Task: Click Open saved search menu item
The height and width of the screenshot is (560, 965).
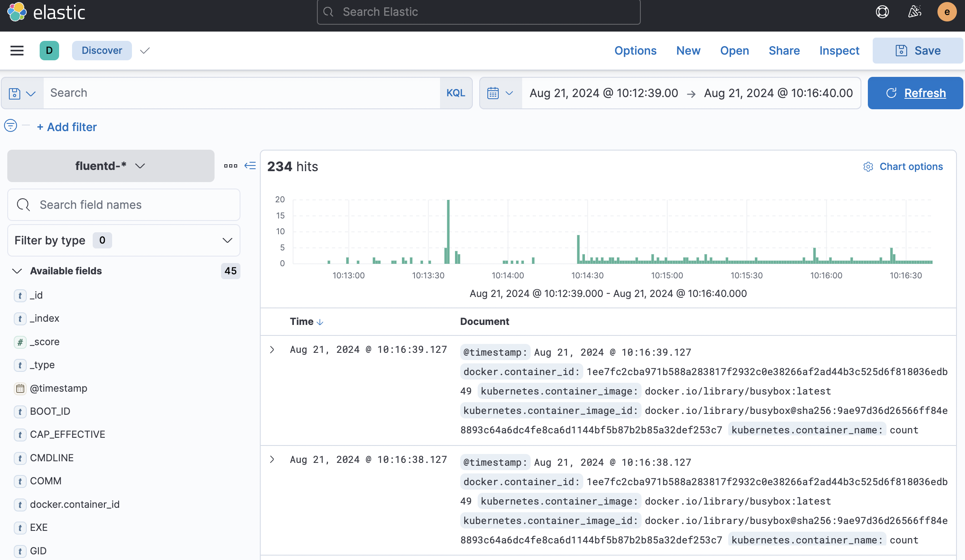Action: coord(735,51)
